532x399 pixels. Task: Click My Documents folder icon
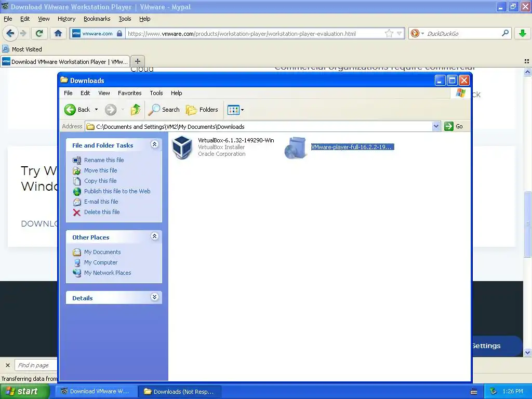[77, 252]
